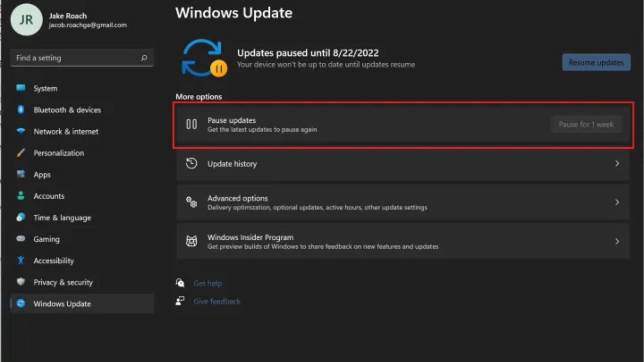Select the System settings icon
644x362 pixels.
click(x=21, y=88)
